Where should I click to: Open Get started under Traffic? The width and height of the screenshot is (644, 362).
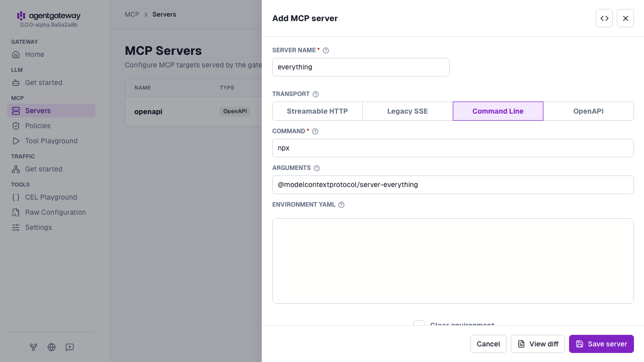pyautogui.click(x=51, y=169)
